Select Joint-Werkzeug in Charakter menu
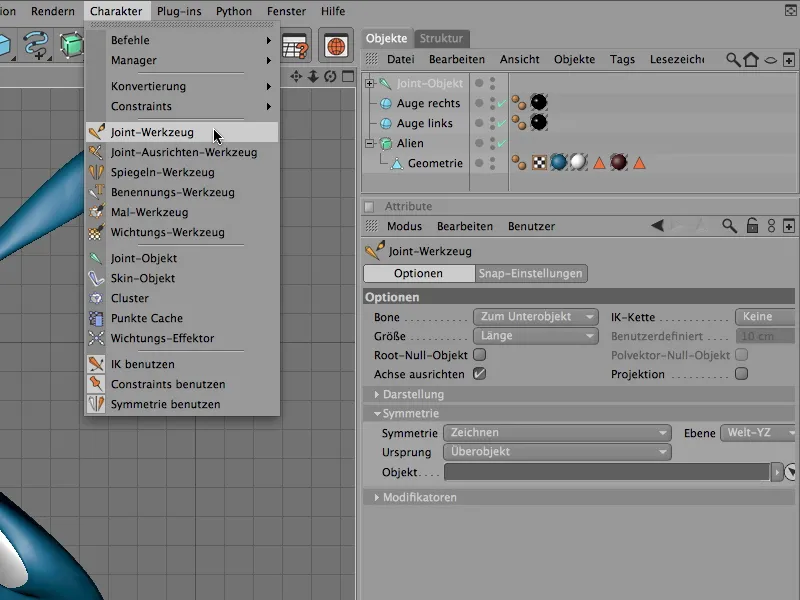Image resolution: width=800 pixels, height=600 pixels. click(x=182, y=132)
